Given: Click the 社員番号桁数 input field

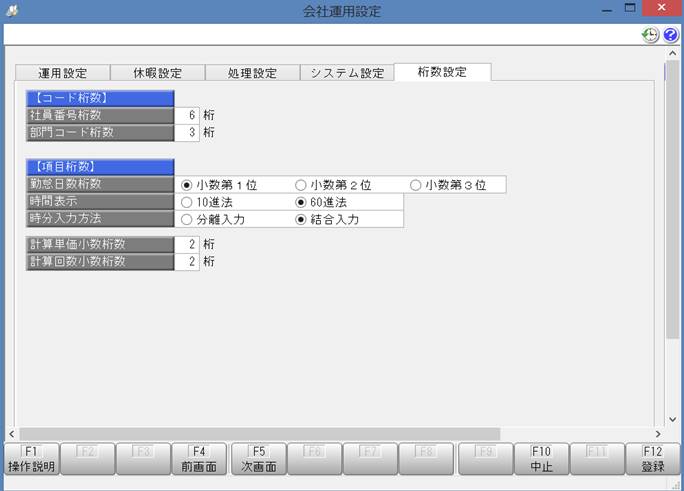Looking at the screenshot, I should (x=187, y=116).
